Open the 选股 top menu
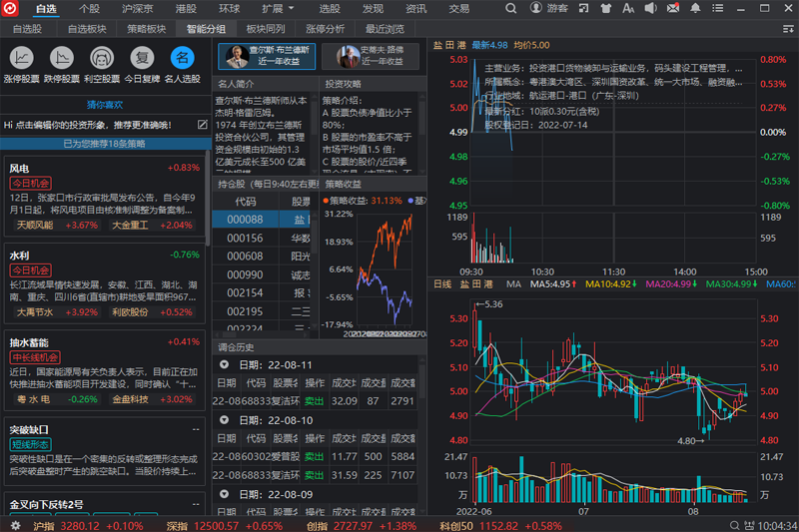 [330, 9]
